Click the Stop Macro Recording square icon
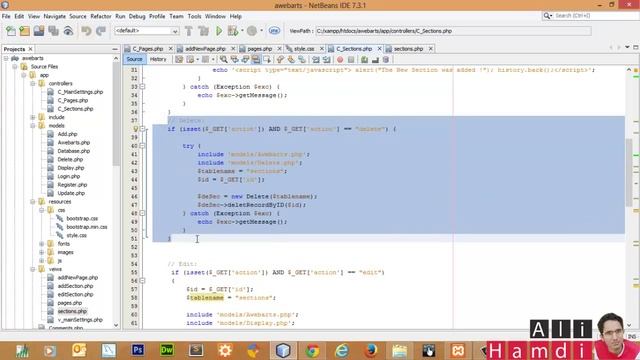Viewport: 640px width, 360px height. (351, 60)
